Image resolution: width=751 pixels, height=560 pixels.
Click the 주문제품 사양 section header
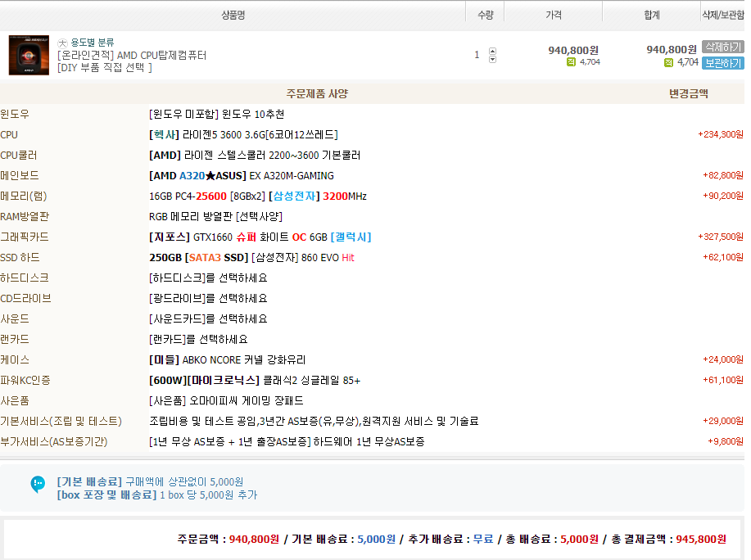pyautogui.click(x=317, y=93)
